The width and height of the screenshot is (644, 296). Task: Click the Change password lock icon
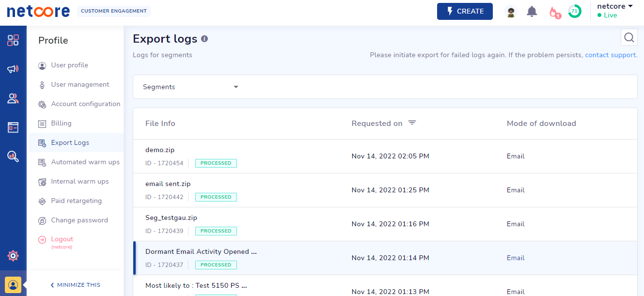click(42, 220)
